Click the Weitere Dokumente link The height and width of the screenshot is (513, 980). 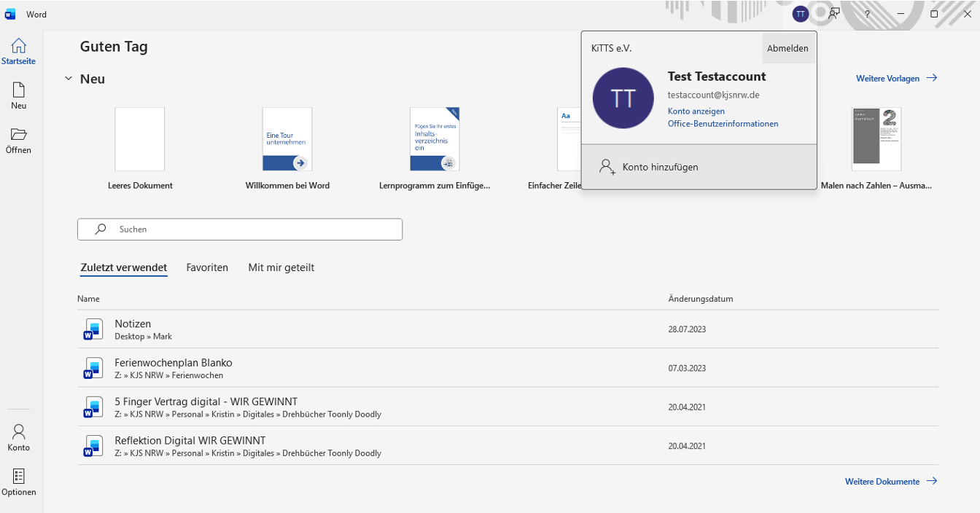pyautogui.click(x=890, y=482)
